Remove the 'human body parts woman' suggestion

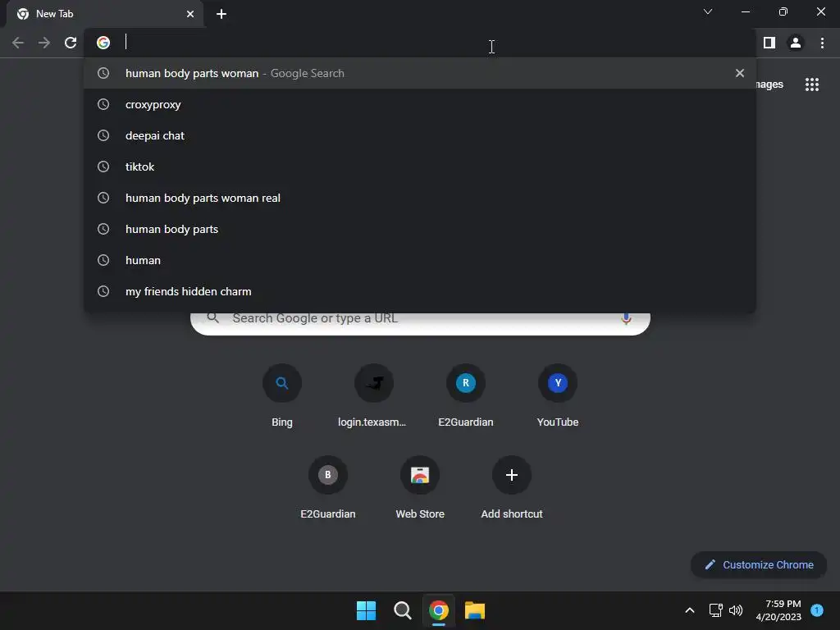coord(740,73)
